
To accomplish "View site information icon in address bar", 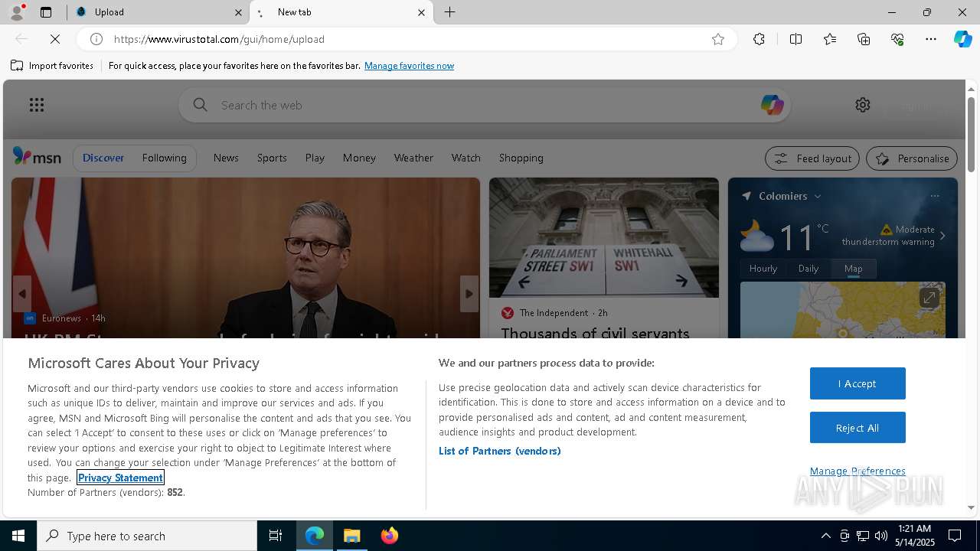I will [x=96, y=39].
